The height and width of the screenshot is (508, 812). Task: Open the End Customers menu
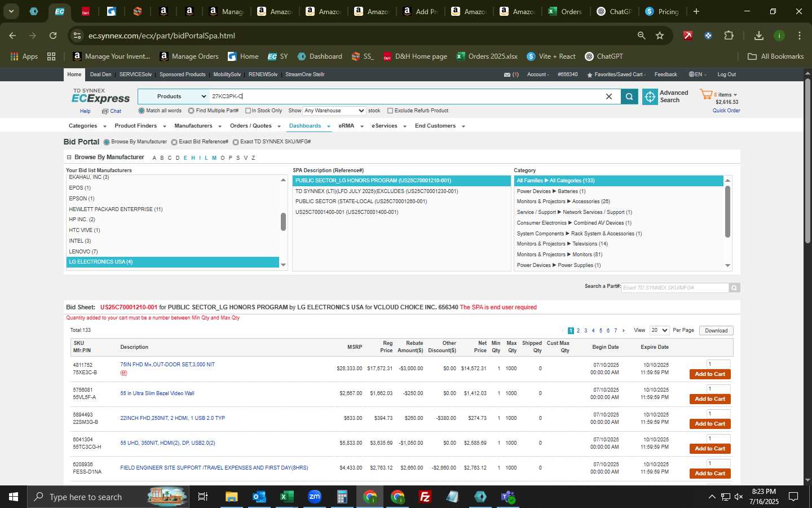point(440,126)
